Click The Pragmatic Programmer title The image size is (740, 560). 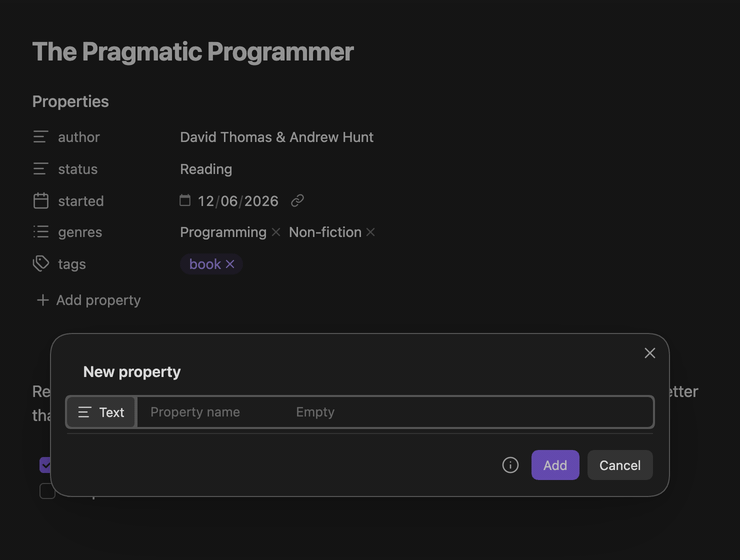[x=193, y=51]
